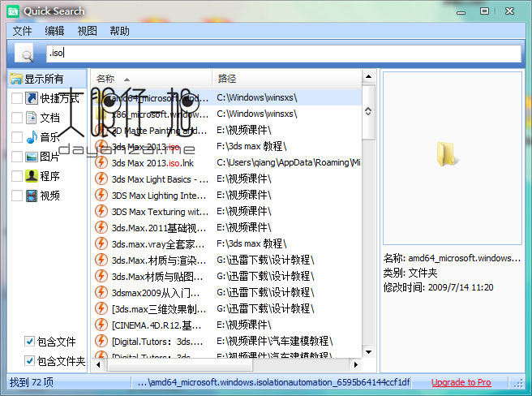Click the folder preview thumbnail
532x396 pixels.
(x=446, y=154)
